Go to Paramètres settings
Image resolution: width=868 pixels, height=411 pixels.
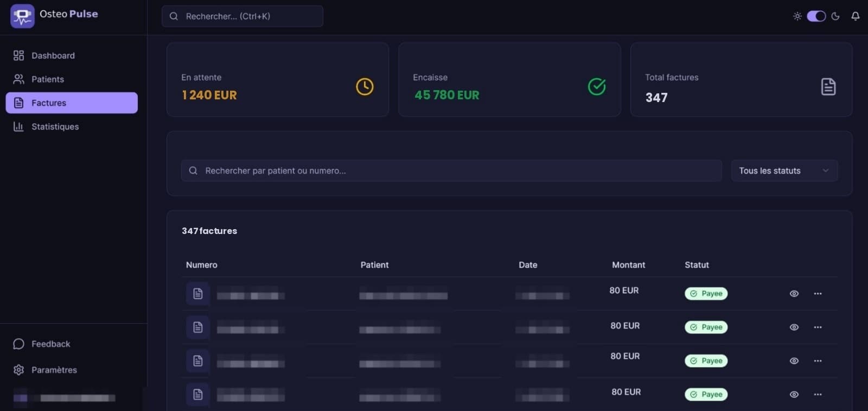click(54, 370)
